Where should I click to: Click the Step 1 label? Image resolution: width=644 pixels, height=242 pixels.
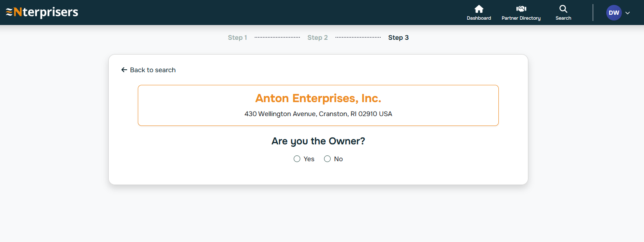237,37
